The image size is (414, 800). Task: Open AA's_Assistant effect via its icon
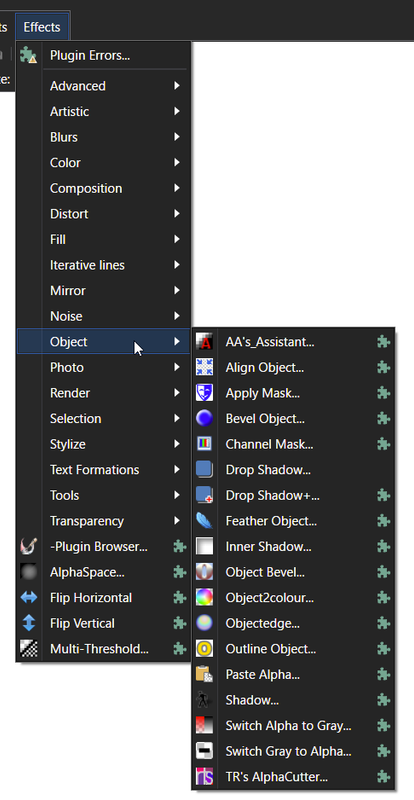(204, 342)
